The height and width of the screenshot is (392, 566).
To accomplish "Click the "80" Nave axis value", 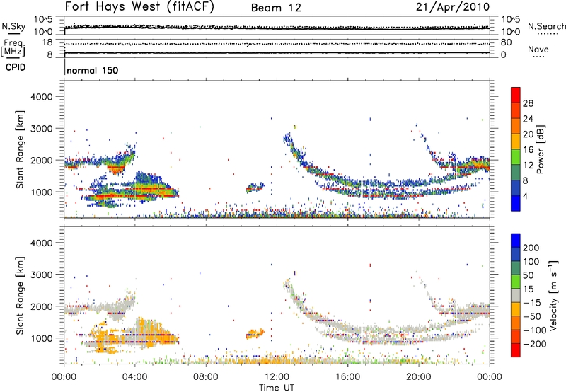I will tap(506, 42).
